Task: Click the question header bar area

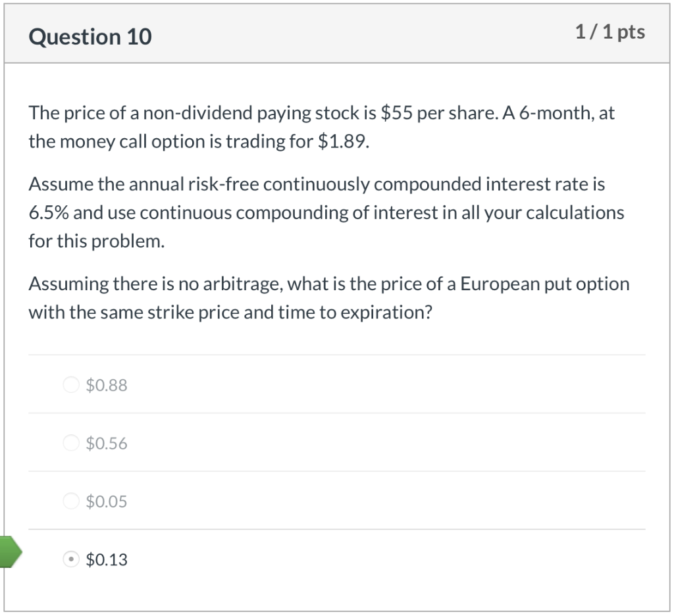Action: [x=337, y=34]
